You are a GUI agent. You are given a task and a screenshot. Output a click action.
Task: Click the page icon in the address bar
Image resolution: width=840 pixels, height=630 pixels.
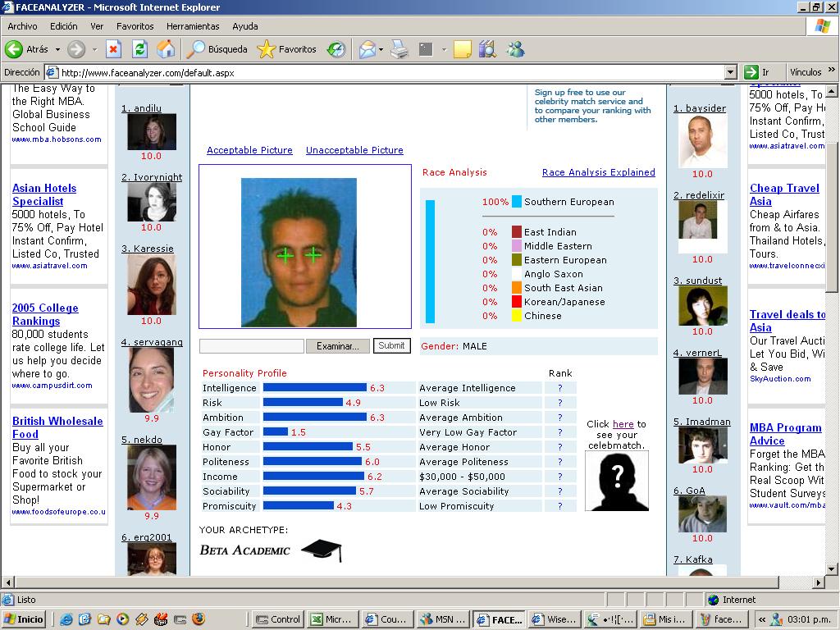52,72
